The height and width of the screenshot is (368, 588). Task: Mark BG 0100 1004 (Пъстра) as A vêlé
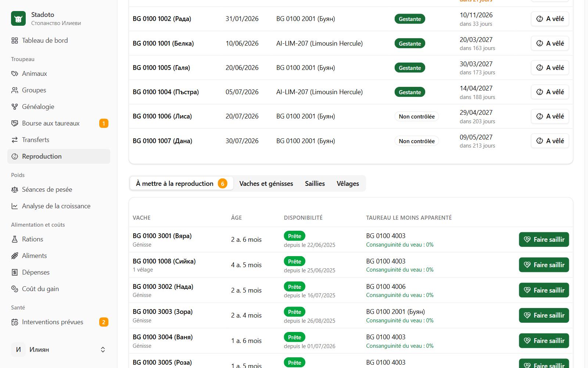[x=550, y=92]
